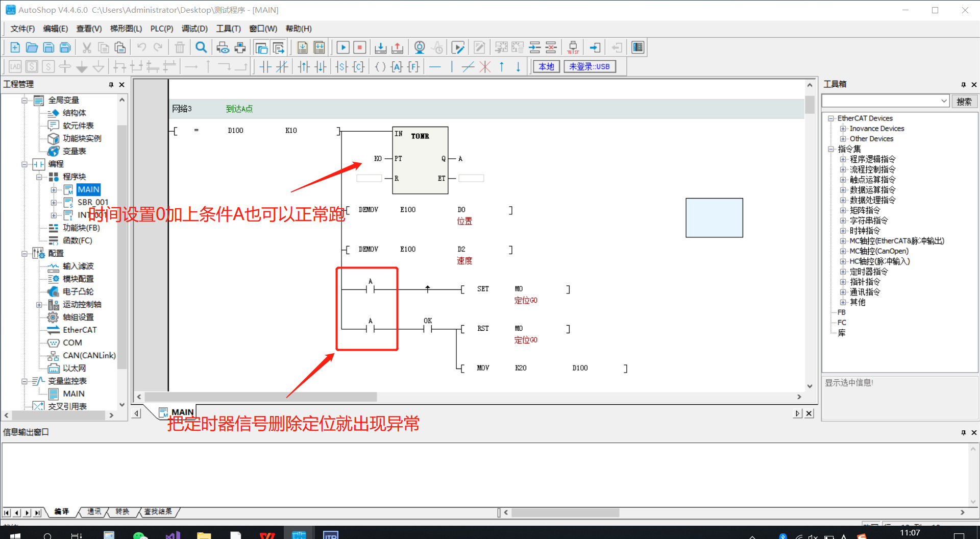The height and width of the screenshot is (539, 980).
Task: Click the taskbar search icon
Action: (47, 535)
